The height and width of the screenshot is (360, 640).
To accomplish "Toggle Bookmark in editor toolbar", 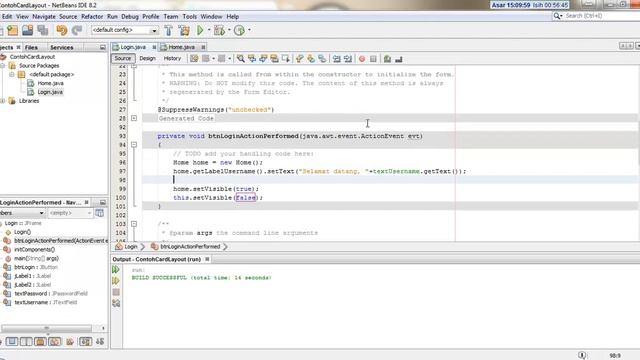I will 322,59.
